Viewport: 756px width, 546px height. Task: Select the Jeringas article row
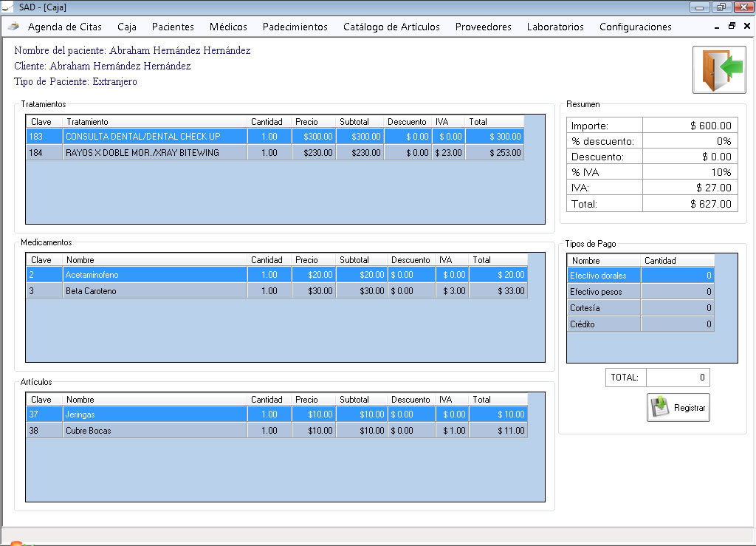point(277,414)
